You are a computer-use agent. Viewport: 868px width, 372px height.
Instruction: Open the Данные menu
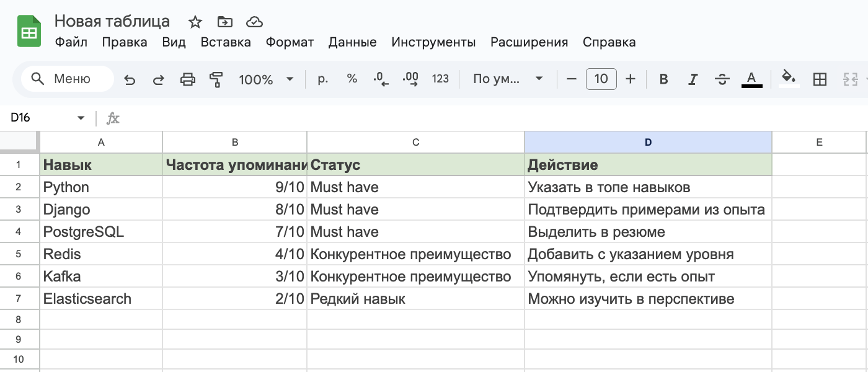(352, 42)
